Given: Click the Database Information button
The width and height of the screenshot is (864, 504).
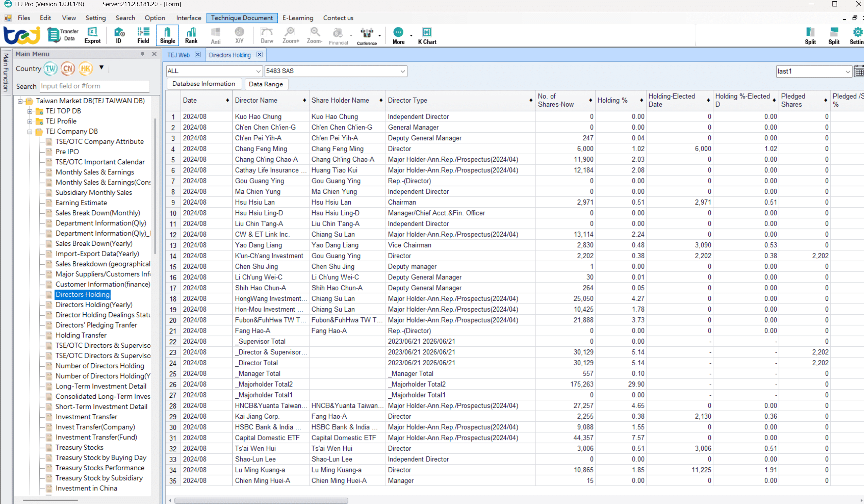Looking at the screenshot, I should pos(204,83).
